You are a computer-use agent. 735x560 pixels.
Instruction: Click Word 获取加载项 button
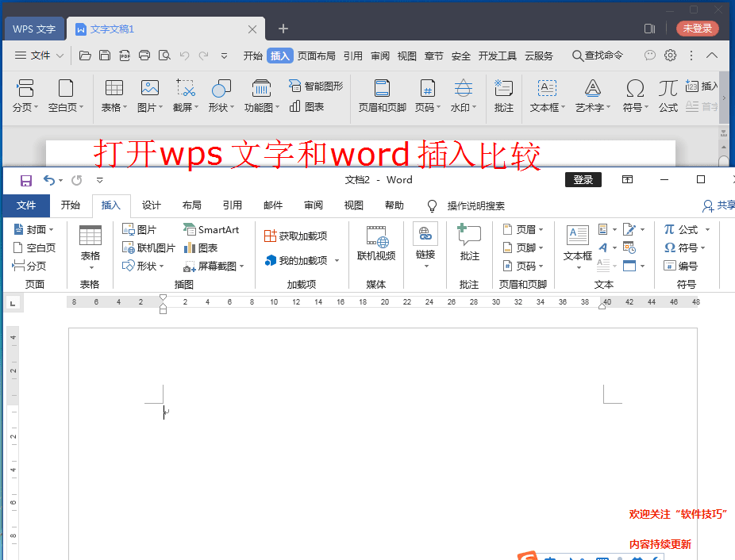point(296,236)
